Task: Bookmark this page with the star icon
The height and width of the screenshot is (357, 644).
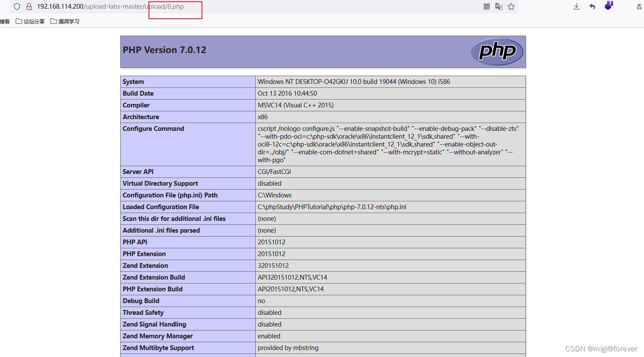Action: click(511, 7)
